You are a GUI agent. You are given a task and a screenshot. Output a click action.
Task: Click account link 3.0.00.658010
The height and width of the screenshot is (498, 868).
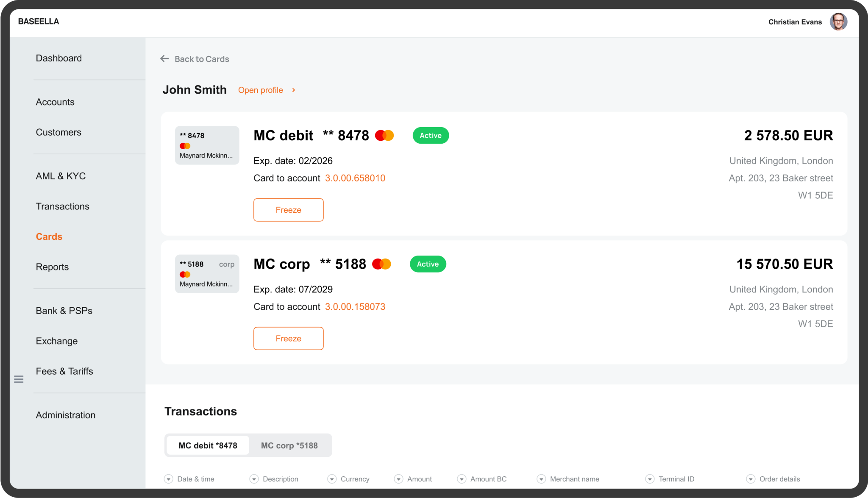(355, 178)
